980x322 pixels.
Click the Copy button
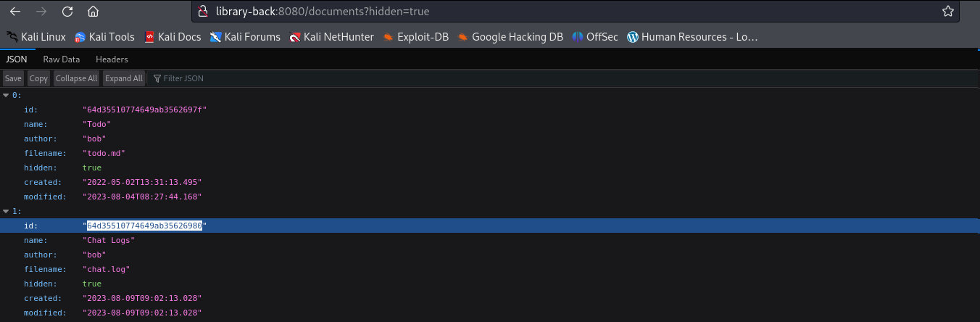[38, 78]
